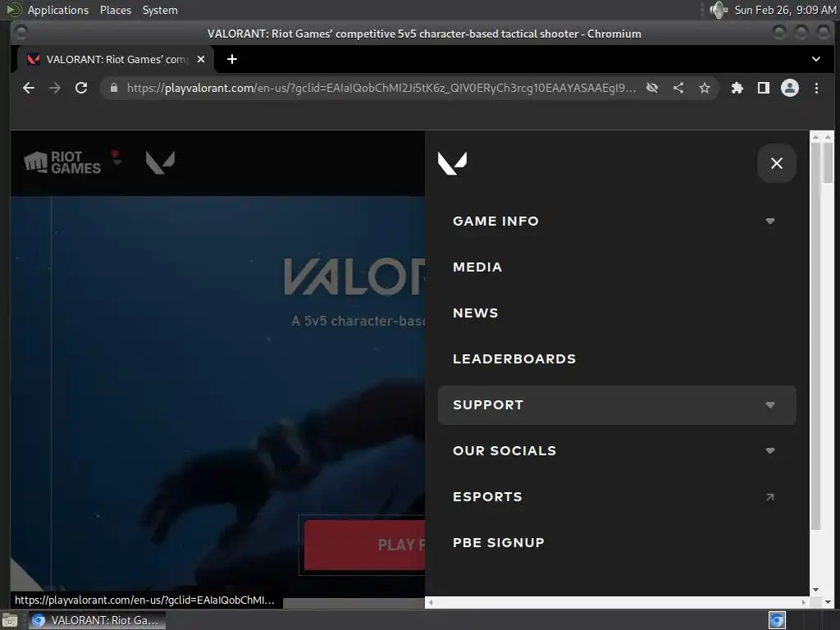This screenshot has height=630, width=840.
Task: Open Esports external link
Action: click(616, 497)
